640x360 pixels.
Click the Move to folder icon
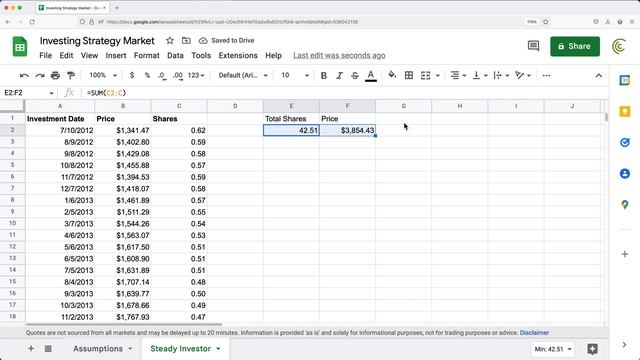(x=186, y=40)
